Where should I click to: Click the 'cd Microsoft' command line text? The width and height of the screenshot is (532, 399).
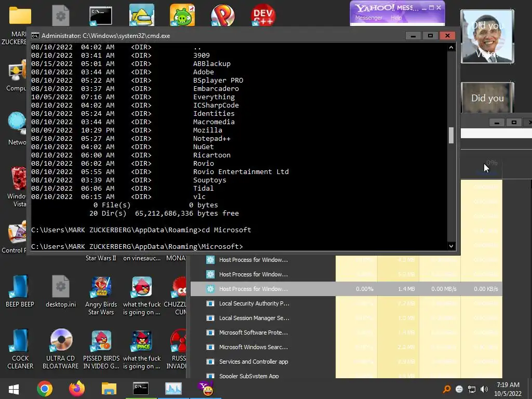pyautogui.click(x=227, y=230)
